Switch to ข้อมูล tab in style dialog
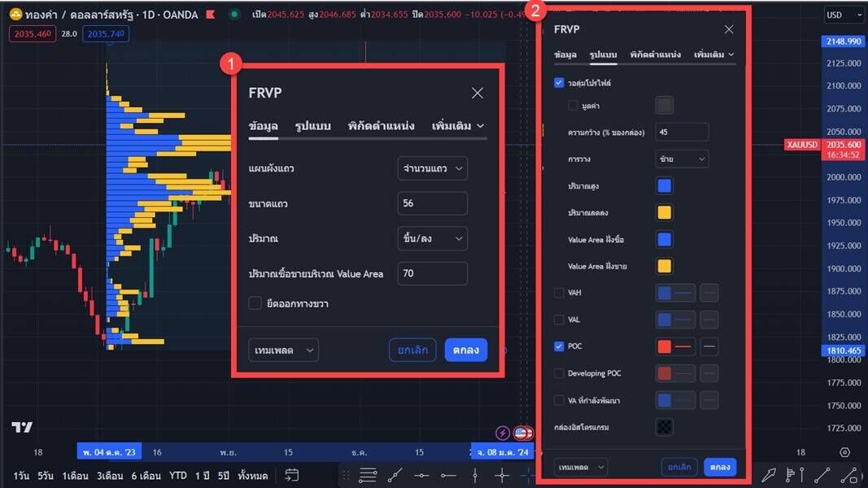The width and height of the screenshot is (868, 488). tap(565, 54)
